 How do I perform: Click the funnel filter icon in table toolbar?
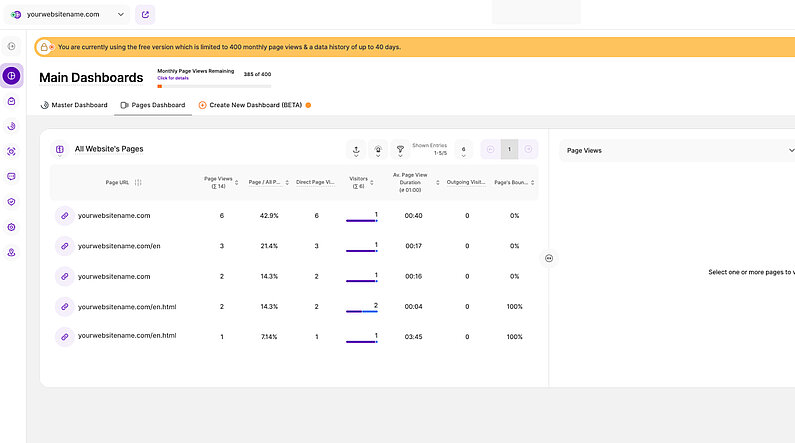400,150
